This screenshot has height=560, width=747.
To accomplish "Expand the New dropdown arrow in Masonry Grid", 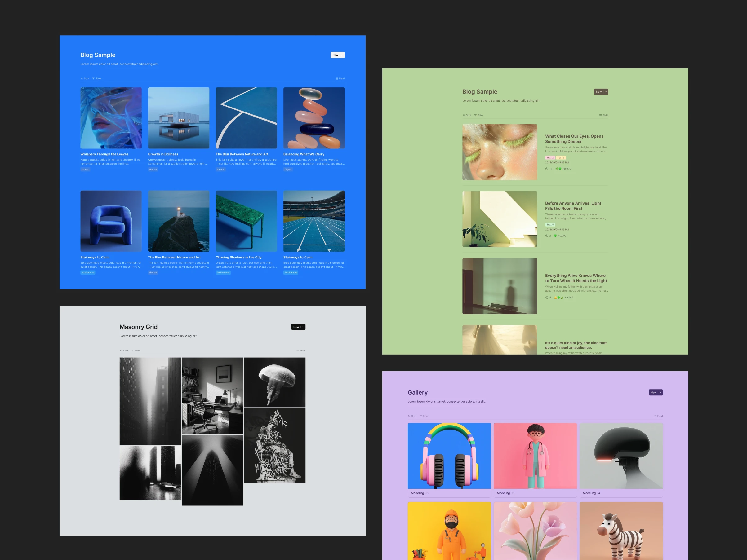I will pos(303,327).
